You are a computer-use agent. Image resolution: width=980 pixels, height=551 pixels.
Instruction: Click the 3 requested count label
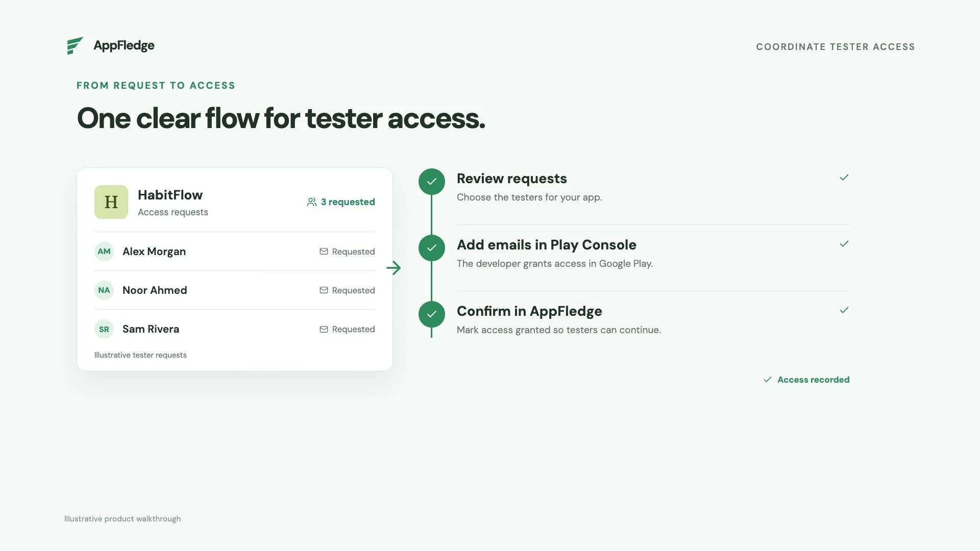coord(348,202)
